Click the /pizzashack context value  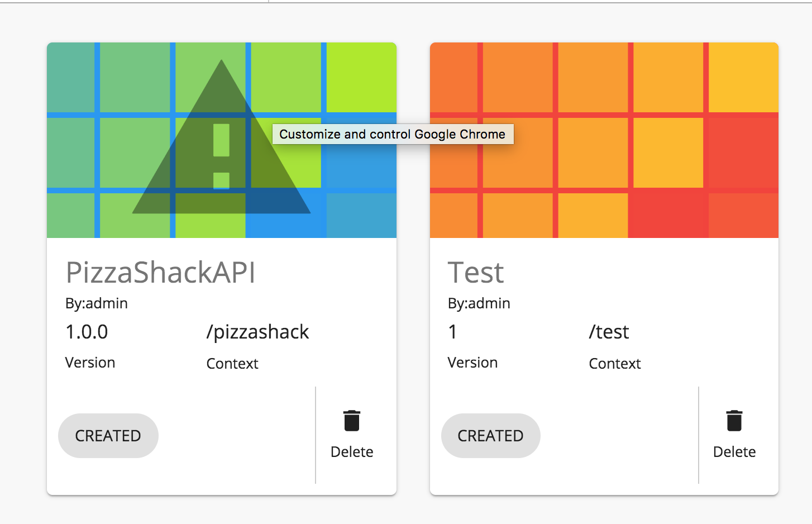click(x=257, y=332)
